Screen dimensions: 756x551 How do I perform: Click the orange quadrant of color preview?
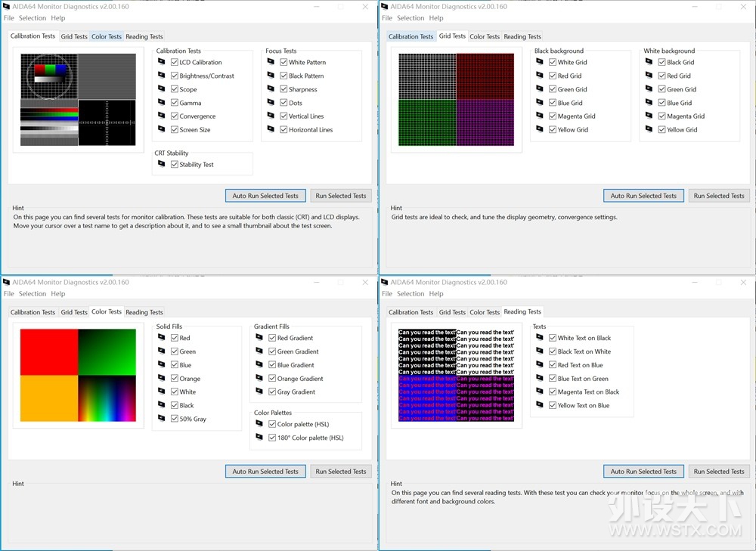[x=49, y=398]
